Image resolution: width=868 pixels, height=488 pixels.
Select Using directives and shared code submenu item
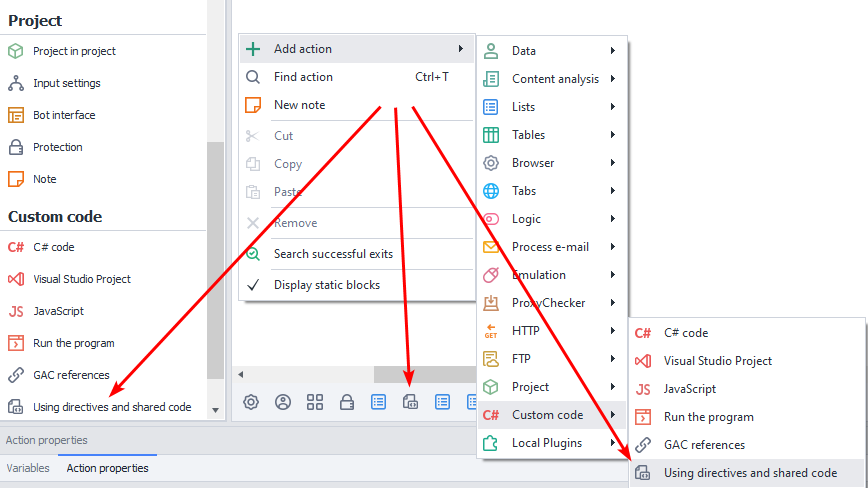point(749,473)
